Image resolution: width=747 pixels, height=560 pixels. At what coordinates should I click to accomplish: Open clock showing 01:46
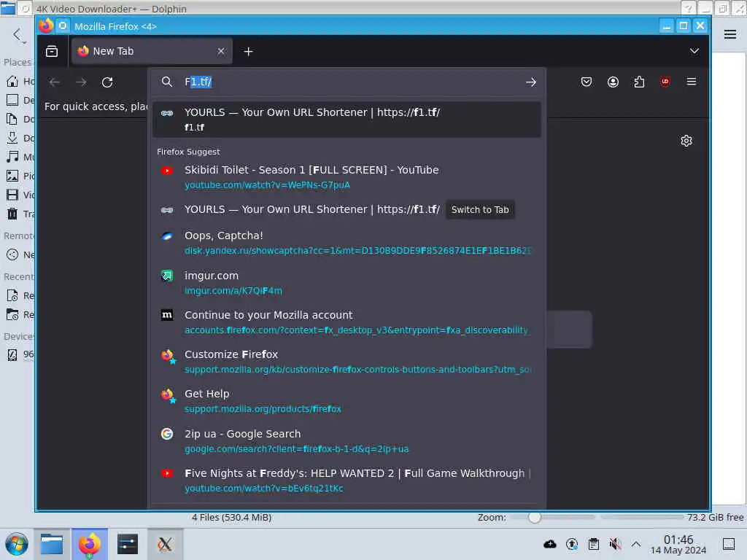(678, 544)
